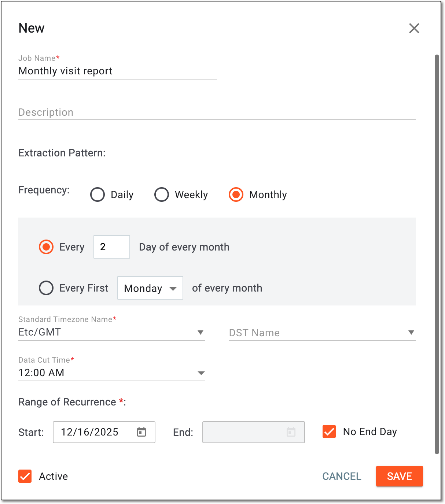Click the CANCEL button

(x=342, y=476)
